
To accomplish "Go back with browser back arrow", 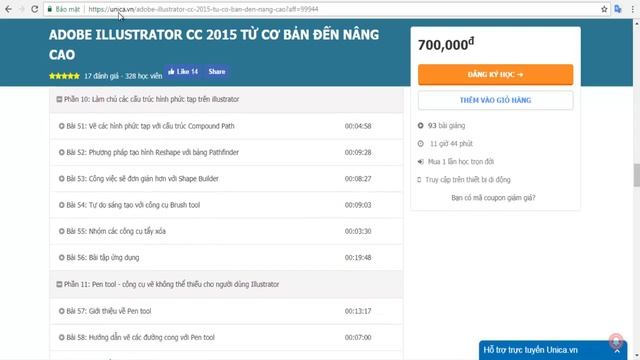I will click(x=9, y=9).
